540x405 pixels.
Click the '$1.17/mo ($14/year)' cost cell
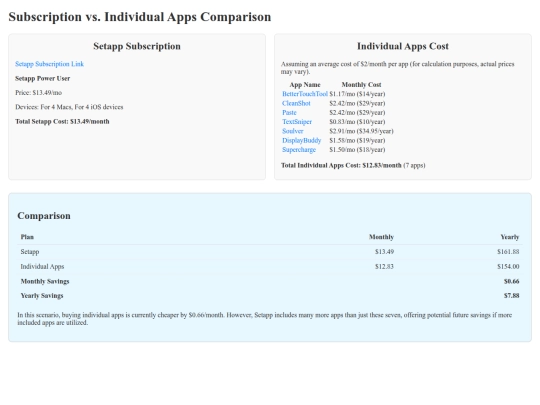[x=357, y=94]
